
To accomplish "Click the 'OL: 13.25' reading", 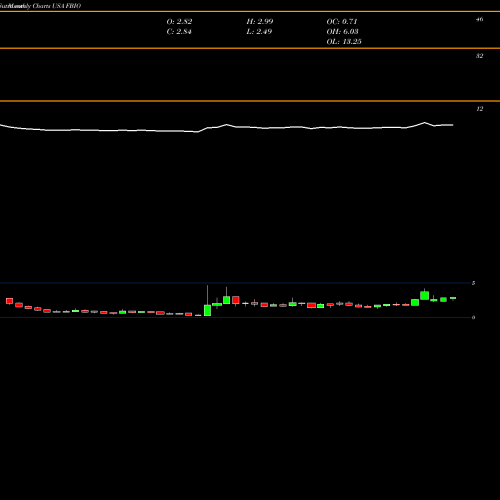I will point(344,41).
